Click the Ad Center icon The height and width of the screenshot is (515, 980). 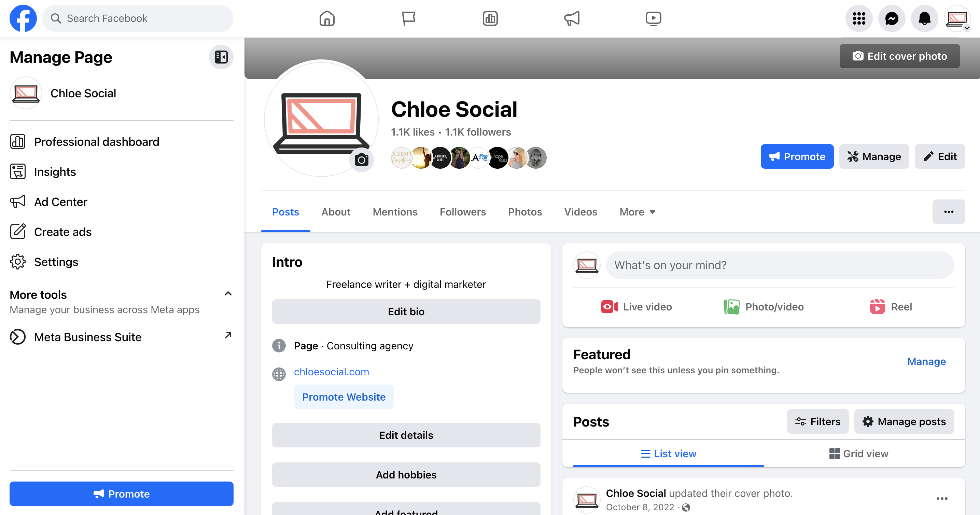(17, 202)
